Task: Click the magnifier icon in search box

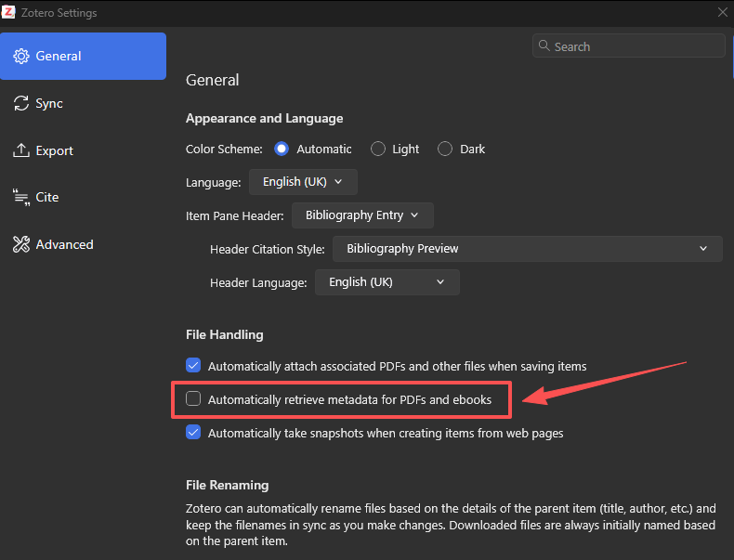Action: point(544,46)
